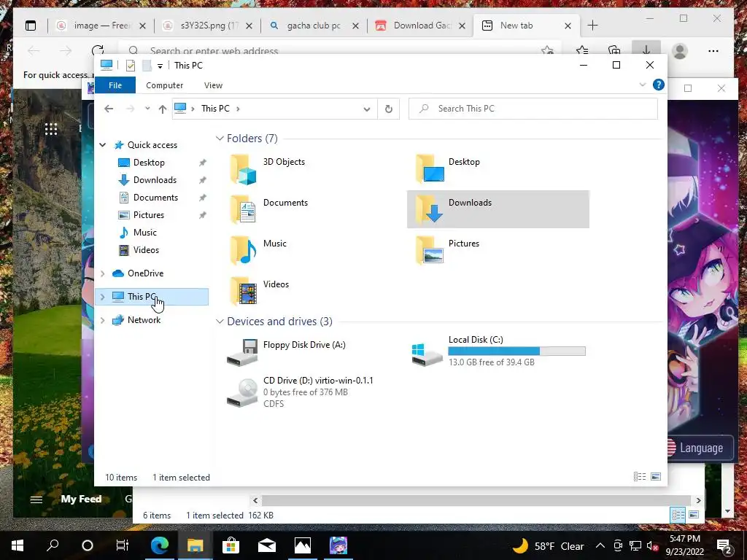The image size is (747, 560).
Task: Open Local Disk (C:) drive
Action: point(498,352)
